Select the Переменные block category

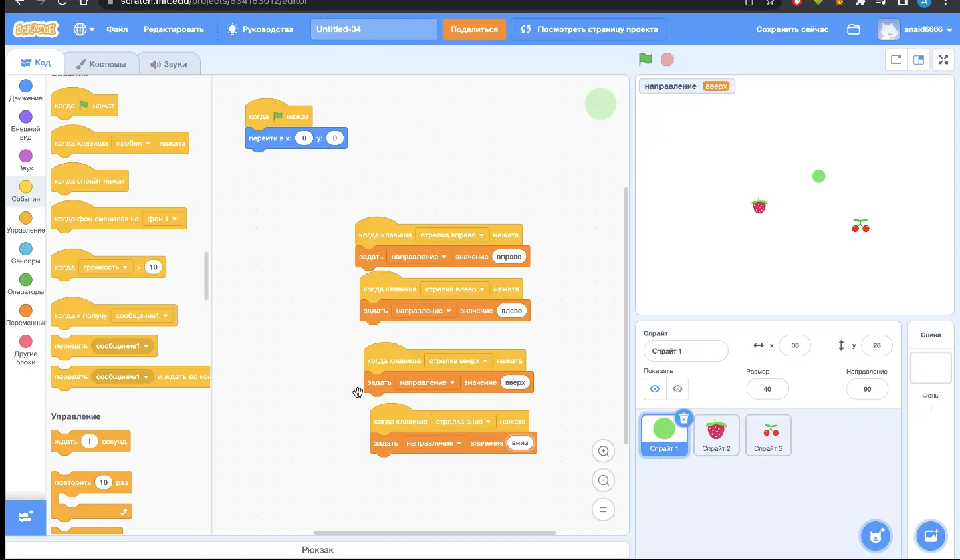click(x=26, y=315)
